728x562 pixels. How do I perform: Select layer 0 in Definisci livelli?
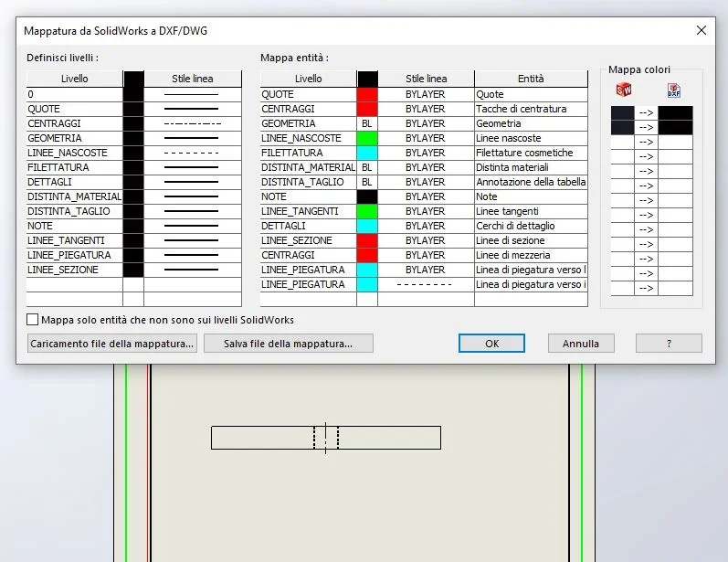pos(75,94)
